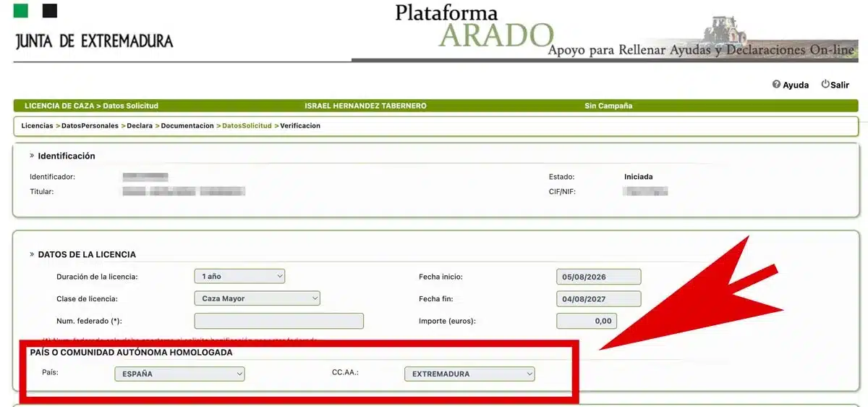Focus the Num. federado input field
The height and width of the screenshot is (407, 868).
pos(278,321)
